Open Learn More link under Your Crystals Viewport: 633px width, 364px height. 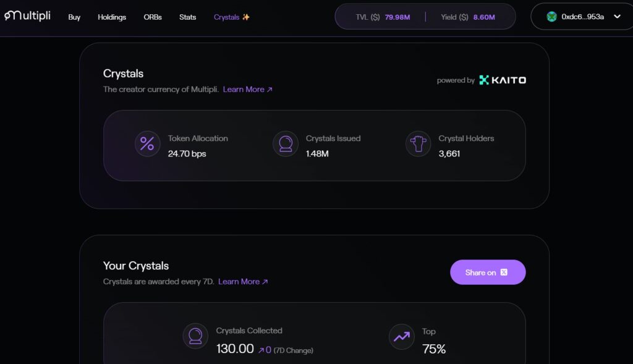click(x=243, y=282)
